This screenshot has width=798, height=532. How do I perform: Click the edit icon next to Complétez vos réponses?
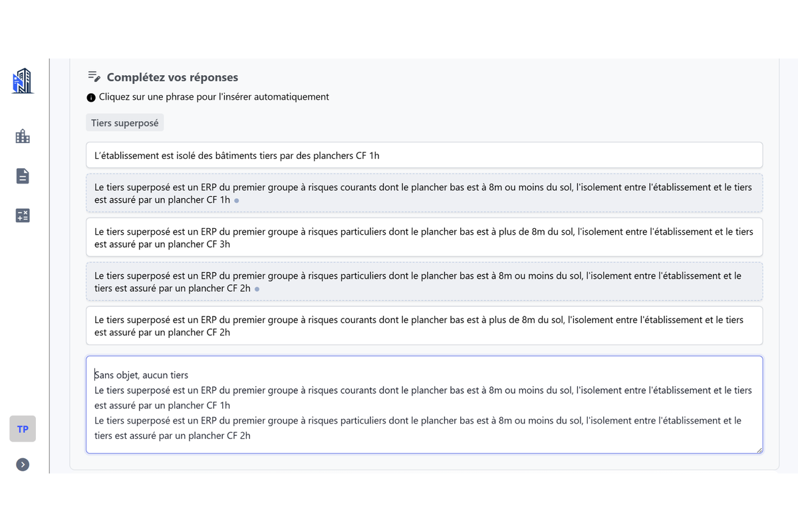[x=93, y=76]
